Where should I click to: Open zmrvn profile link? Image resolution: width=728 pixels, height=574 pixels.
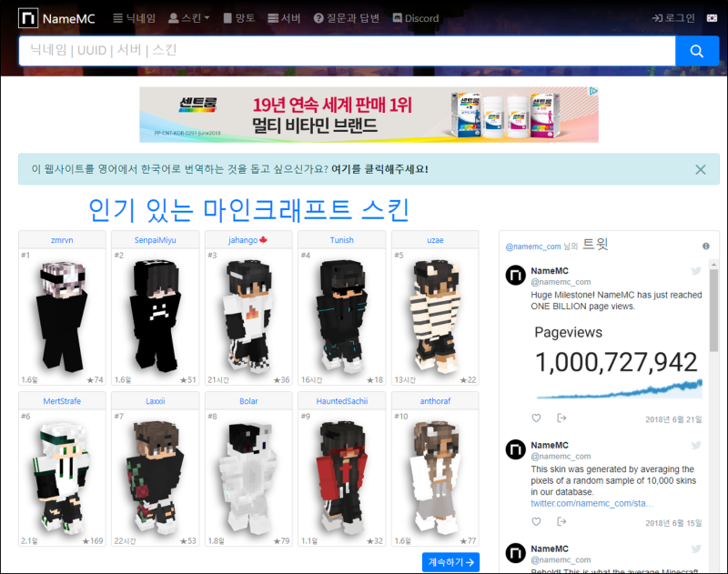pos(62,240)
